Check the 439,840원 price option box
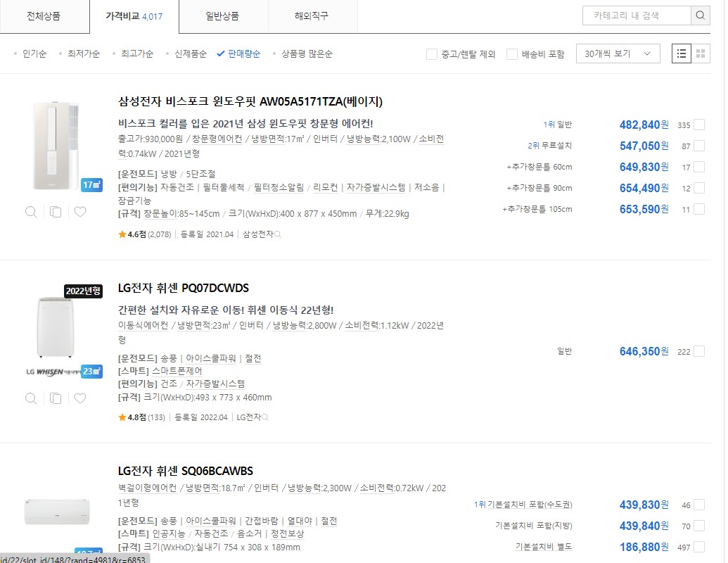728x563 pixels. coord(699,526)
